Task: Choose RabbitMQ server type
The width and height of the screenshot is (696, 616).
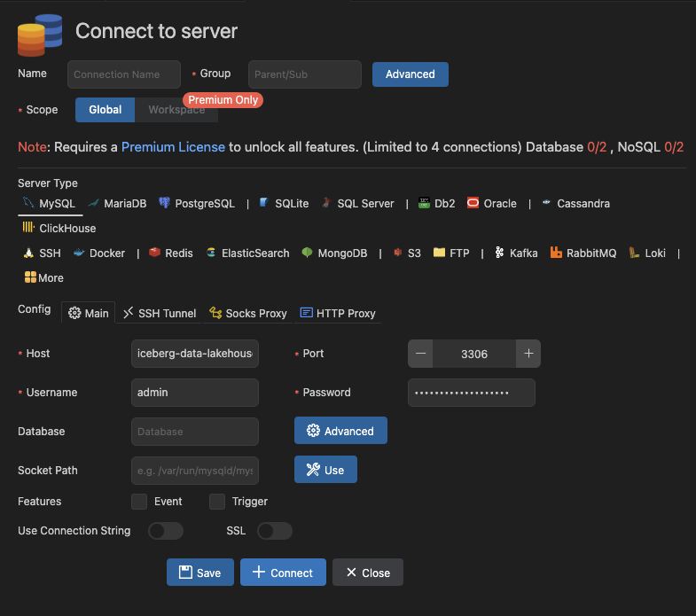Action: 583,253
